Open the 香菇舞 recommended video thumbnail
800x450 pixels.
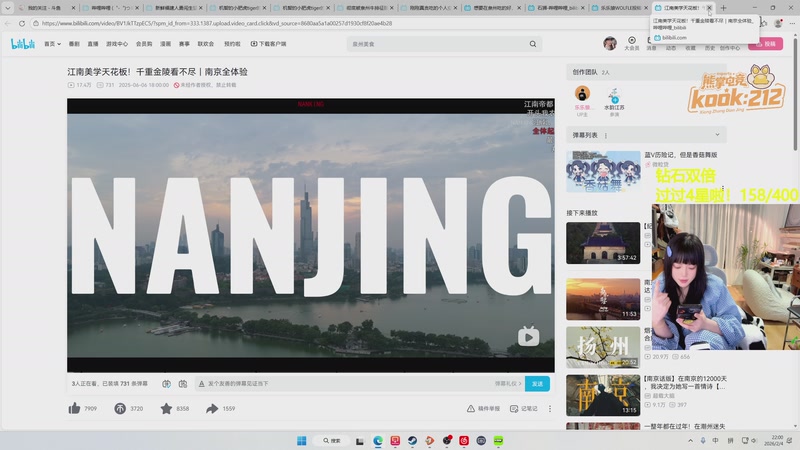(x=603, y=171)
